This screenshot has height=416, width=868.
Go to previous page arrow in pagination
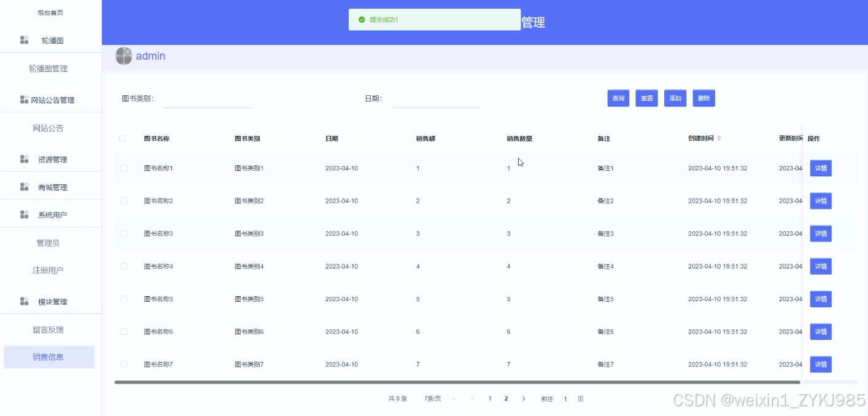point(472,399)
